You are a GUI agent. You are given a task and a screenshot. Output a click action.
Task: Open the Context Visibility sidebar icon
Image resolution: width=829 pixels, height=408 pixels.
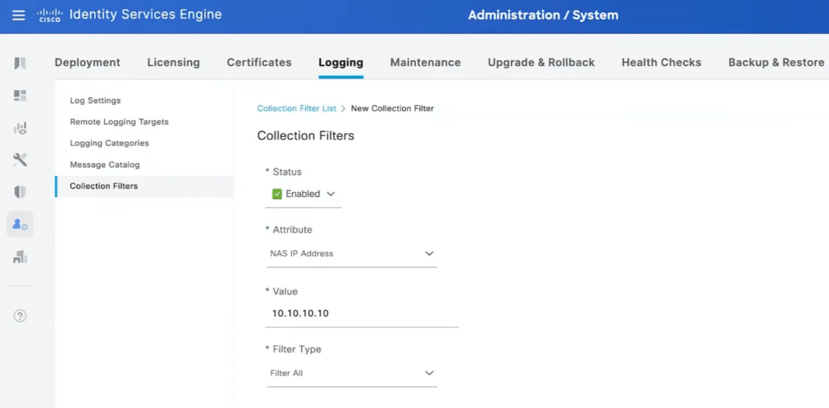click(20, 128)
